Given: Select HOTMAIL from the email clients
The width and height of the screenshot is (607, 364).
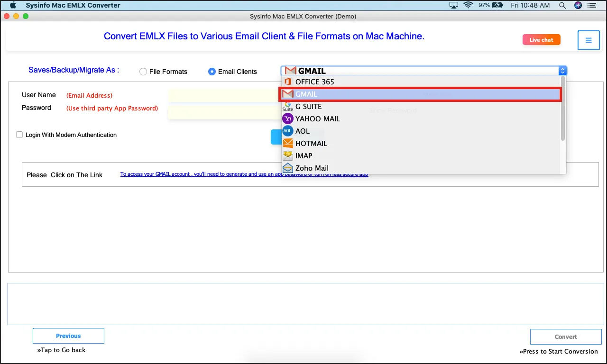Looking at the screenshot, I should coord(420,144).
